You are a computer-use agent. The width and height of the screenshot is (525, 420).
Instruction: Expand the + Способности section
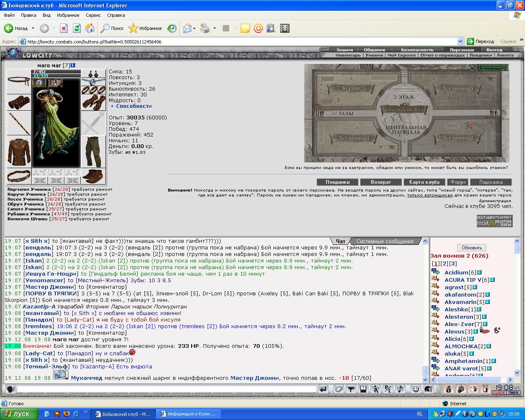point(131,106)
